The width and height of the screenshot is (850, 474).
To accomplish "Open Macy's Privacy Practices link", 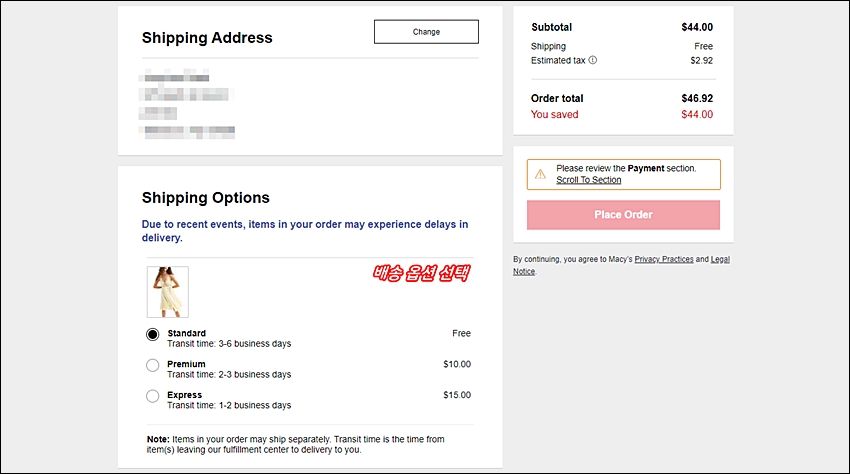I will [x=664, y=259].
